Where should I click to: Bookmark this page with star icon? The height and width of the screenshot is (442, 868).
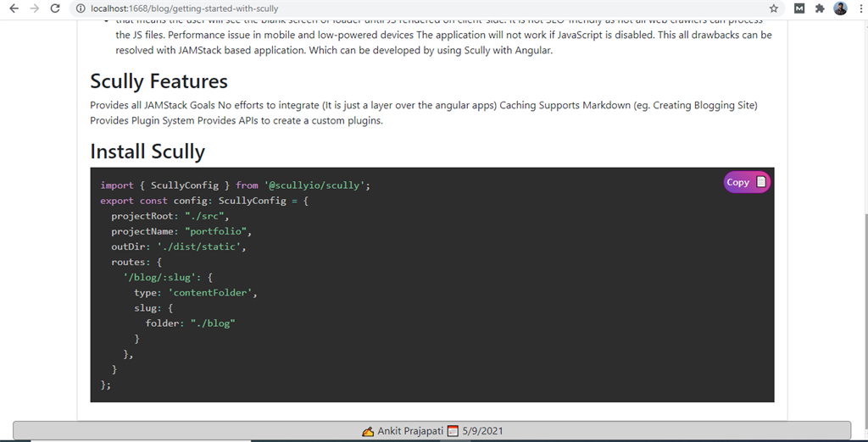click(773, 8)
